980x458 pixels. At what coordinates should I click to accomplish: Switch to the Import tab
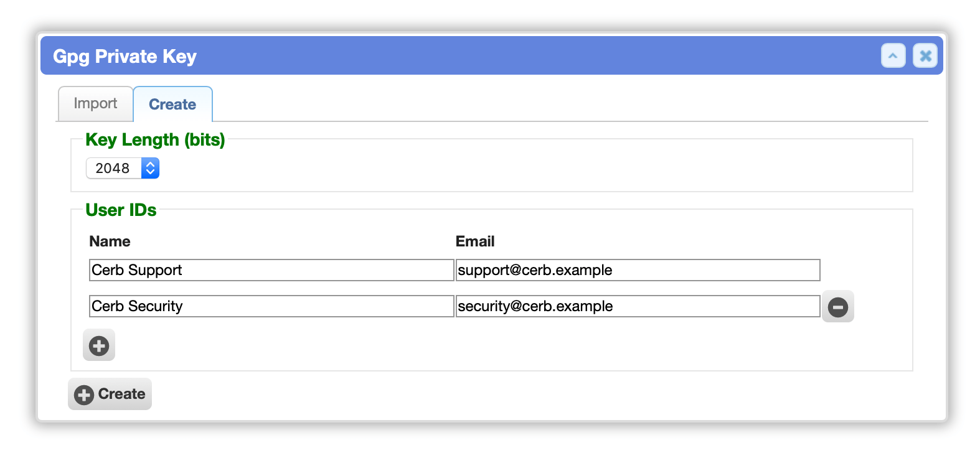[95, 104]
